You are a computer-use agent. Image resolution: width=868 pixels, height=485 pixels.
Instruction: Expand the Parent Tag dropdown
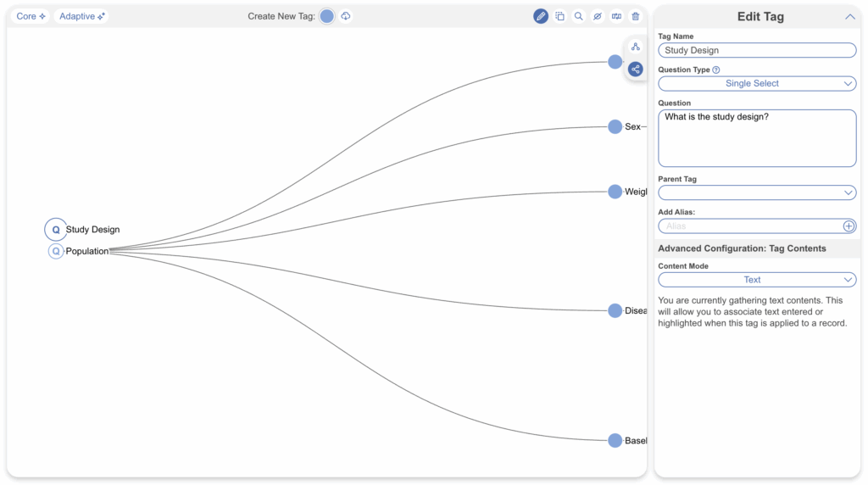(x=757, y=193)
